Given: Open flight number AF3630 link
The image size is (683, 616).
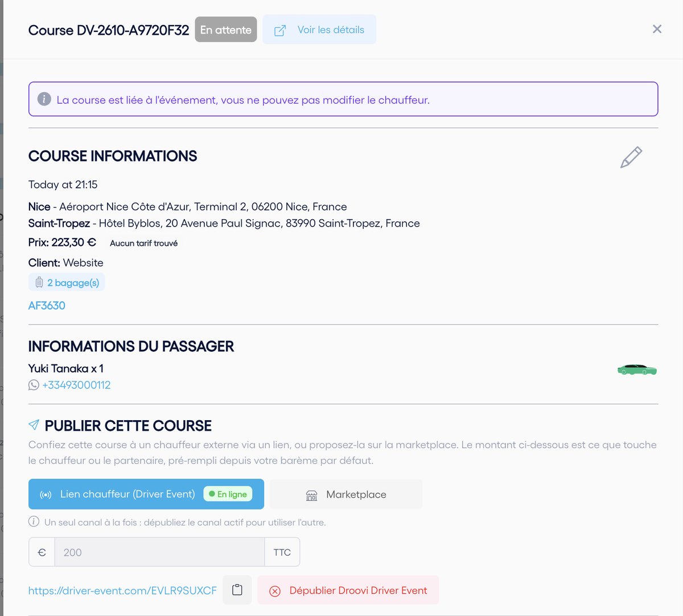Looking at the screenshot, I should (x=47, y=306).
